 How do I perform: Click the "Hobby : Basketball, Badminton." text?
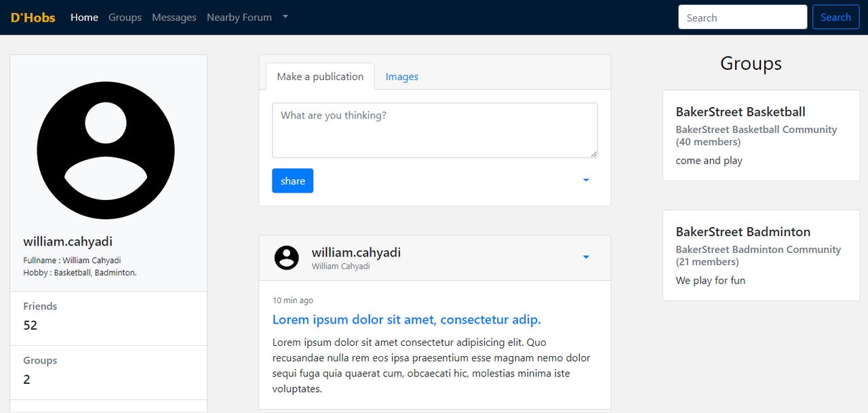(80, 273)
